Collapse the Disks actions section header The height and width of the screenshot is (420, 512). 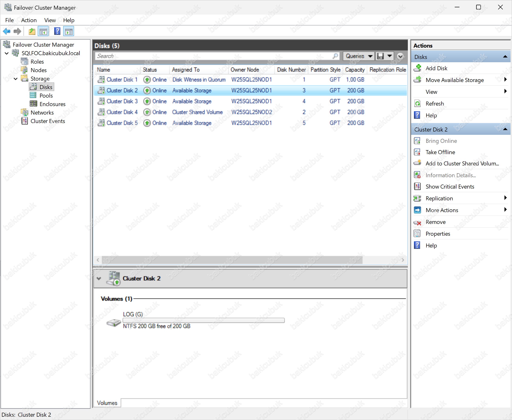pyautogui.click(x=505, y=57)
